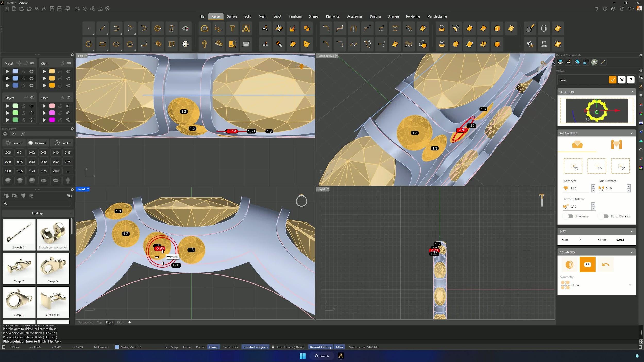Open the Front viewport title dropdown arrow
The image size is (644, 362).
pos(88,189)
